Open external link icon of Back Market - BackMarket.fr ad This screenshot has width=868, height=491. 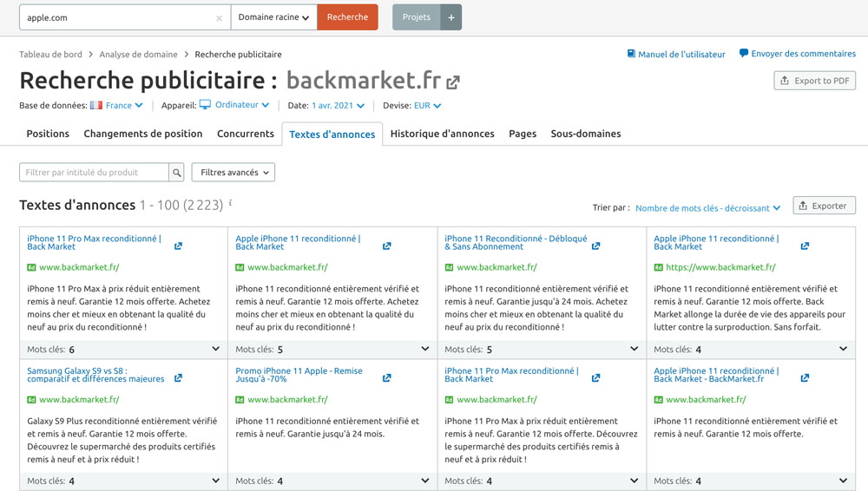(x=805, y=378)
